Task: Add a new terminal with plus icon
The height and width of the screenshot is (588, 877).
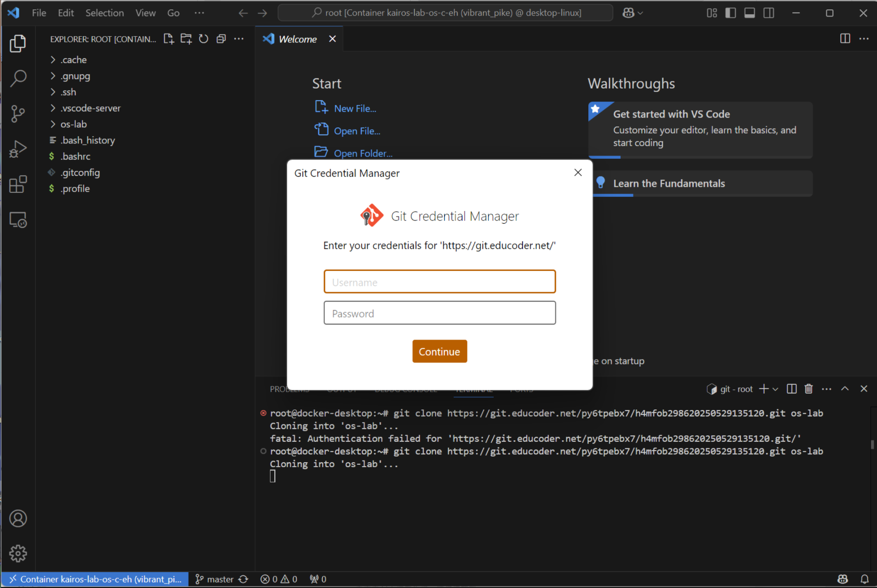Action: [x=764, y=389]
